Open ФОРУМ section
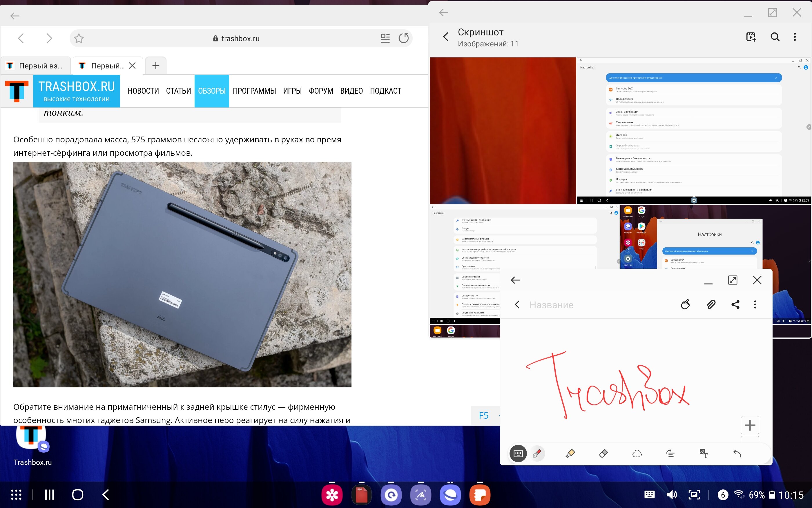Screen dimensions: 812x508 coord(321,91)
